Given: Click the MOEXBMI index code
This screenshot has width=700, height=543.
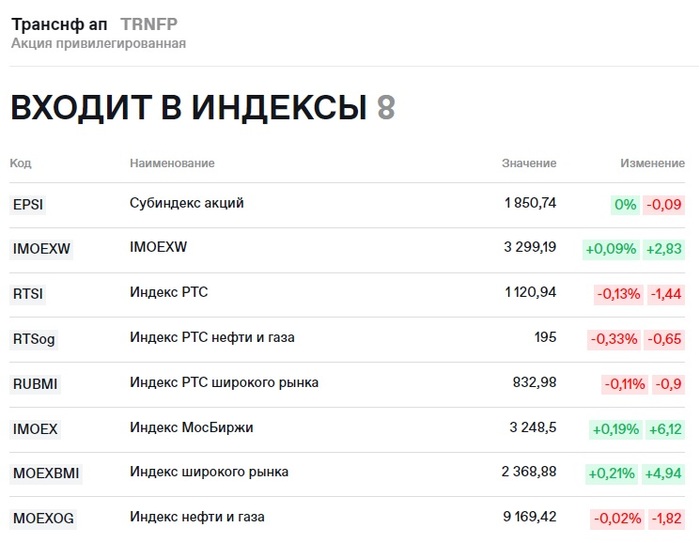Looking at the screenshot, I should (x=45, y=473).
